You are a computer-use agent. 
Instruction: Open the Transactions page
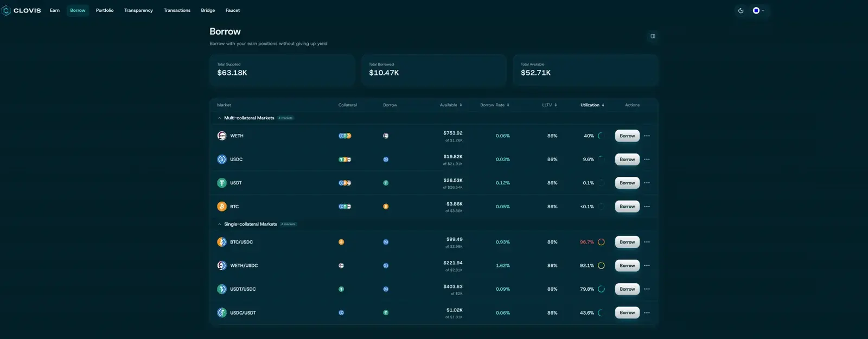[x=177, y=10]
